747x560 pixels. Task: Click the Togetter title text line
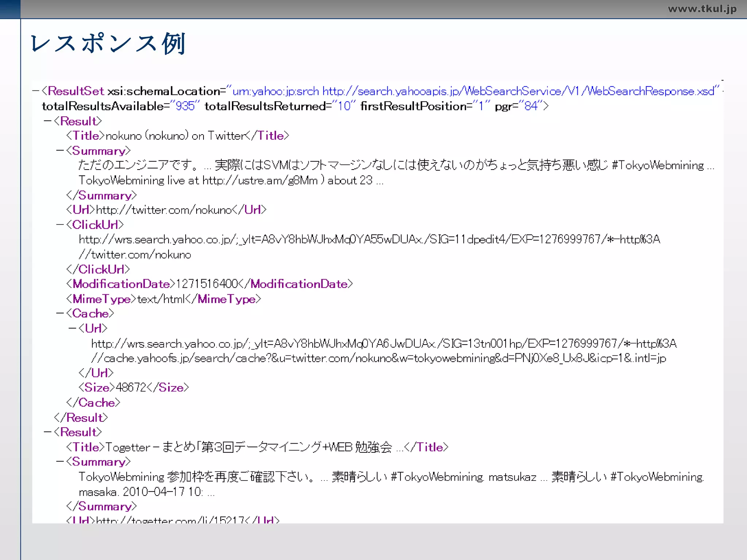click(254, 447)
